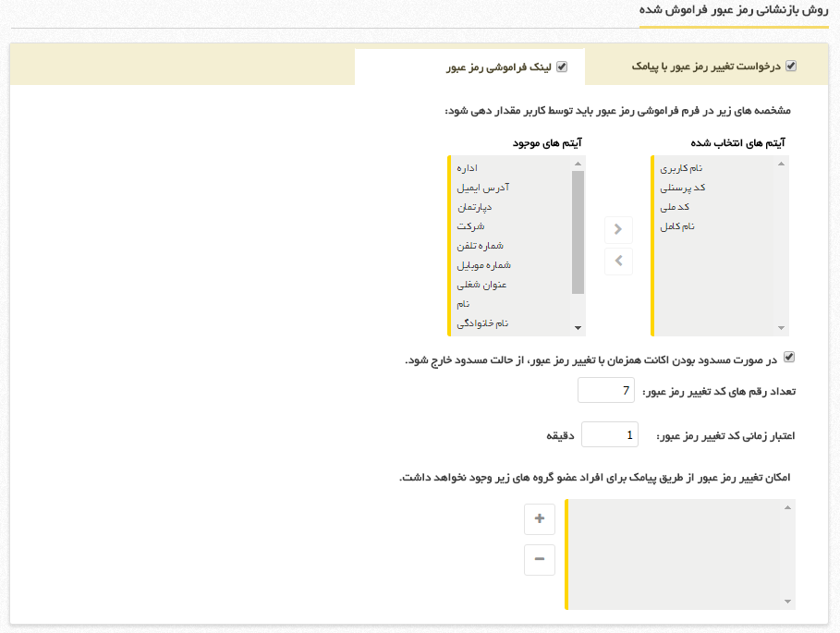Screen dimensions: 840x633
Task: Click scroll-down arrow of آیتم های موجود list
Action: [578, 328]
